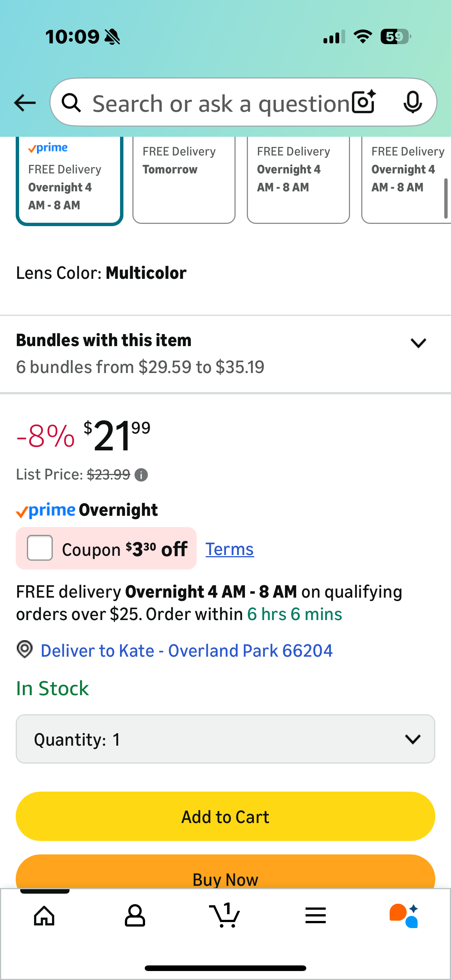The height and width of the screenshot is (980, 451).
Task: Check the $3.30 off coupon checkbox
Action: coord(40,548)
